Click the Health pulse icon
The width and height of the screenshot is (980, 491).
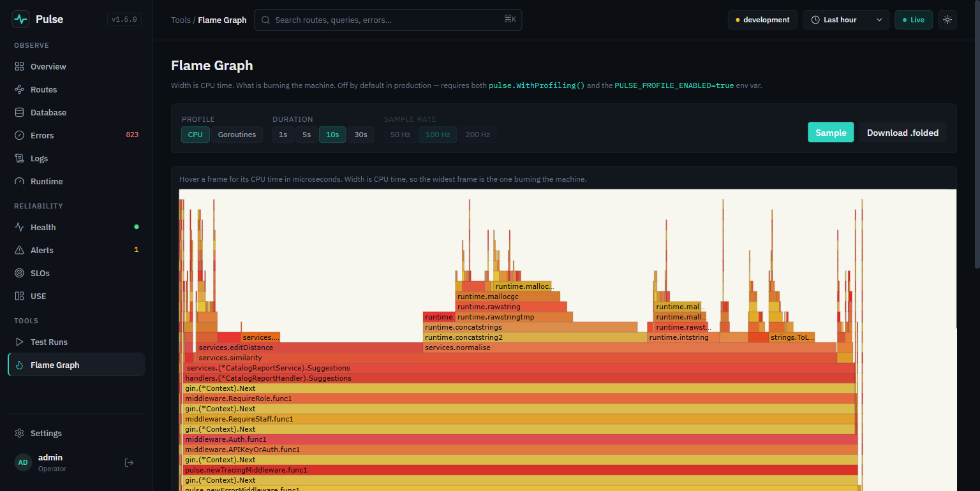point(19,227)
